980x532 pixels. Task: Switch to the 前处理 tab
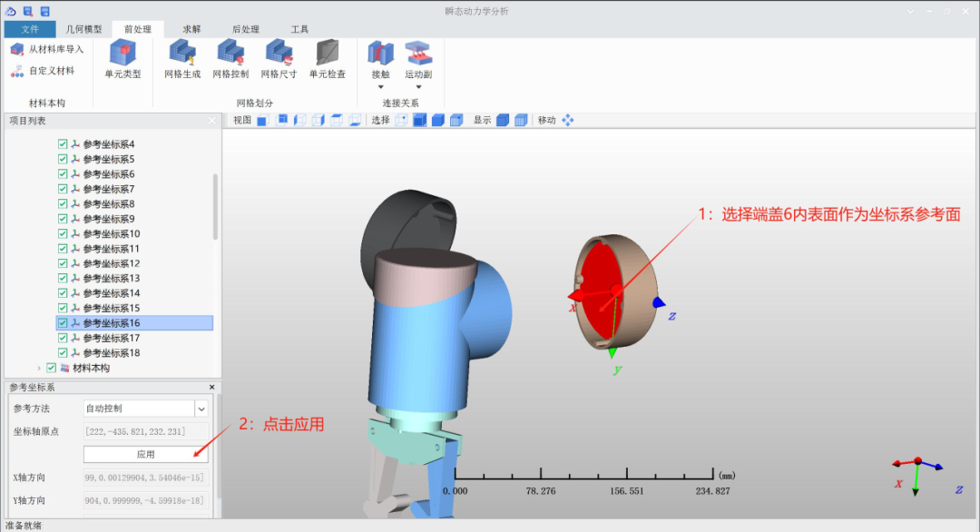point(138,29)
